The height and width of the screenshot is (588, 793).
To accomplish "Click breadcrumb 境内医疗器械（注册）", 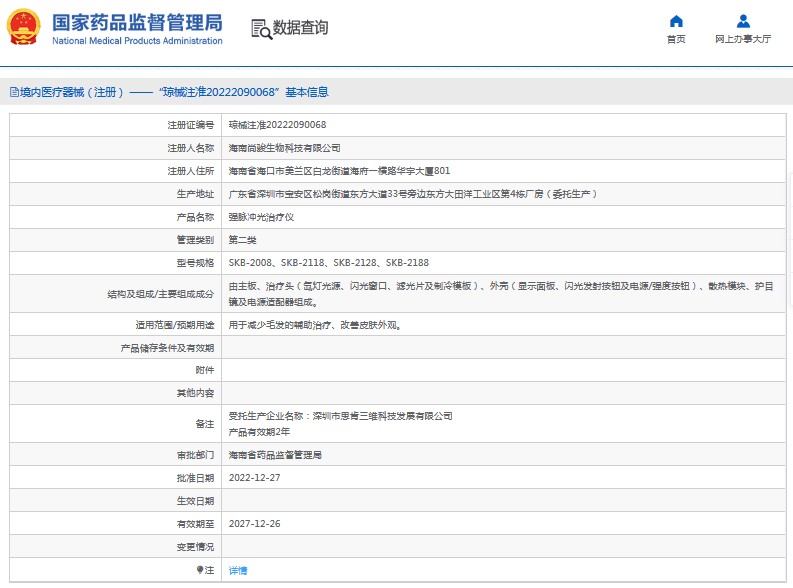I will pos(71,92).
